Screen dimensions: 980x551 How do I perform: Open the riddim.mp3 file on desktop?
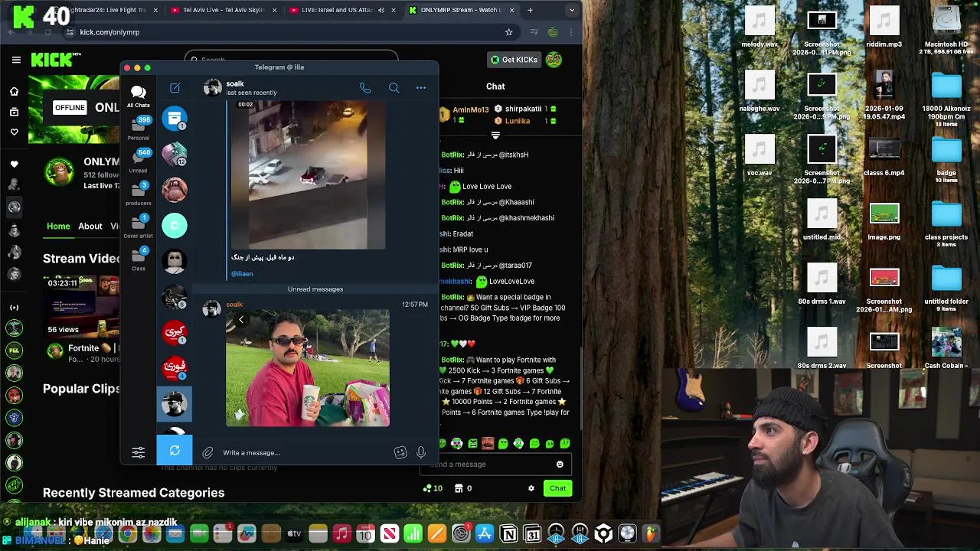(884, 26)
